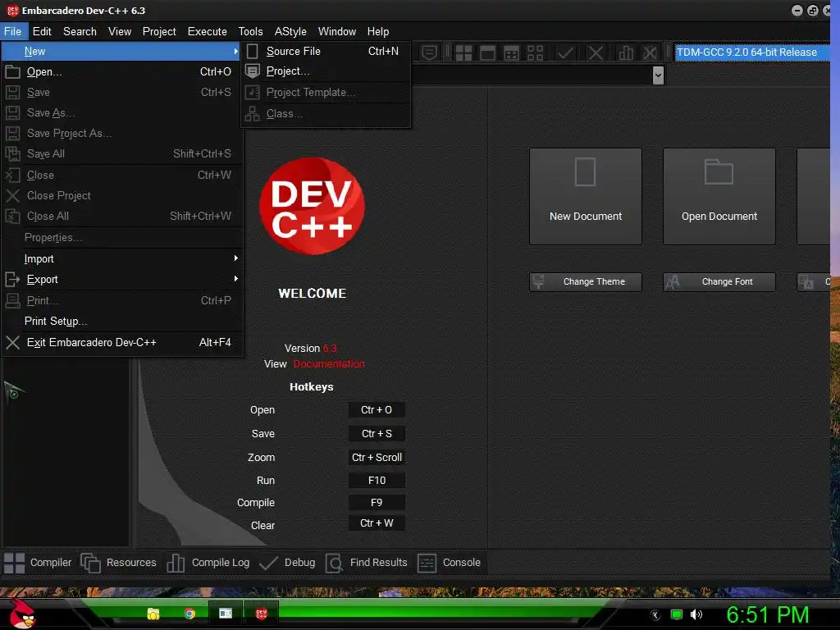Click the Open folder icon in File menu
The height and width of the screenshot is (630, 840).
(13, 72)
